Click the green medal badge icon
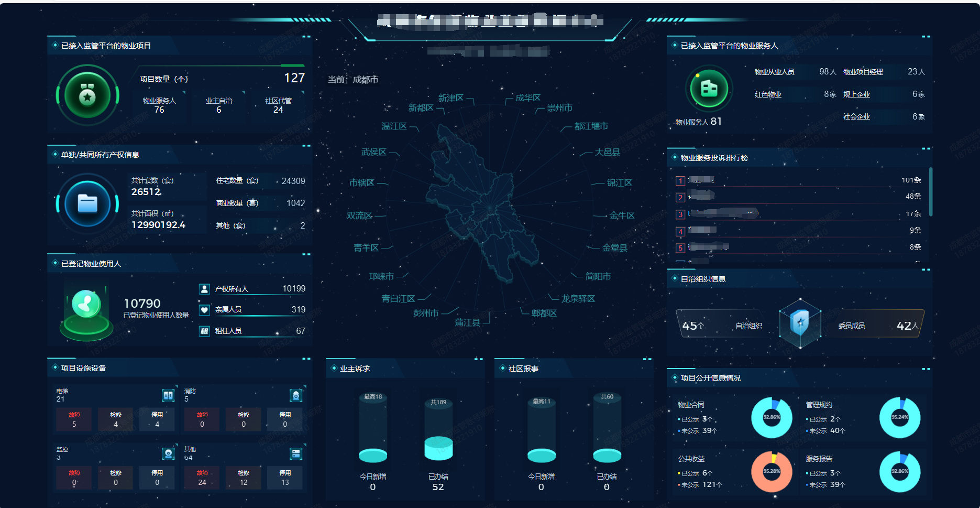Screen dimensions: 980x508 tap(87, 95)
